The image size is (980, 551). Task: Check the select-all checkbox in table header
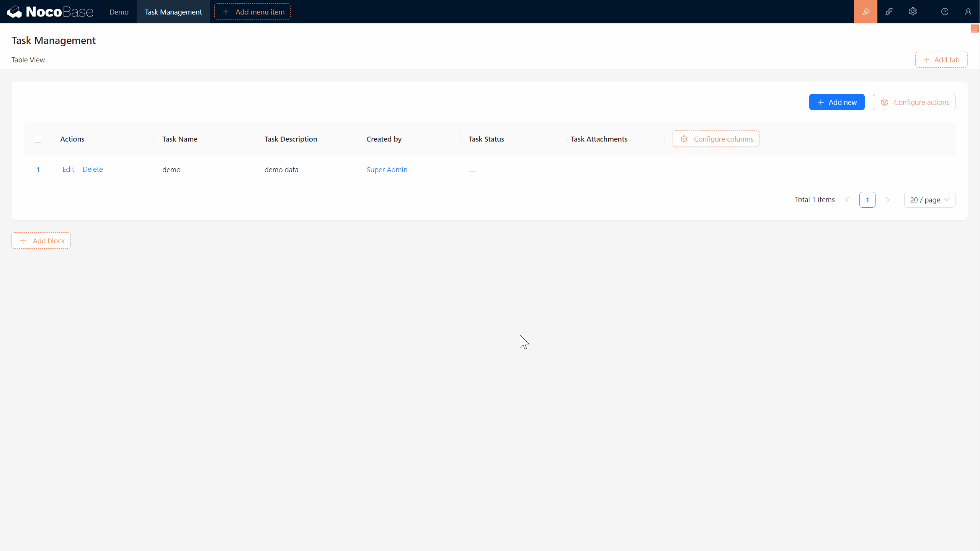coord(38,139)
